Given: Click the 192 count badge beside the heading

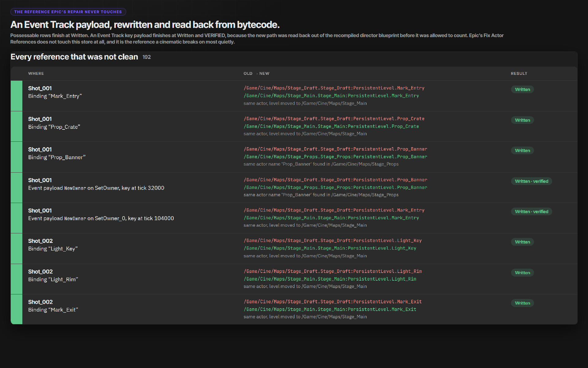Looking at the screenshot, I should coord(146,57).
